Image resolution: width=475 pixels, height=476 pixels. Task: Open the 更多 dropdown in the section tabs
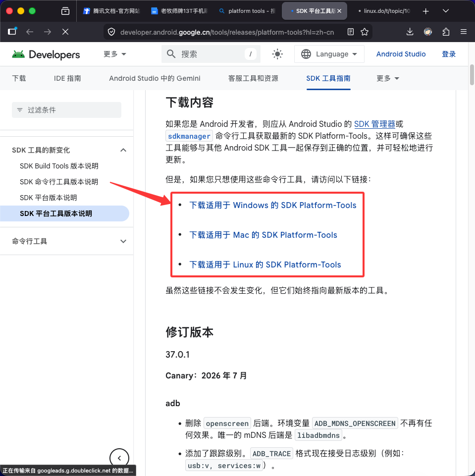pos(388,78)
